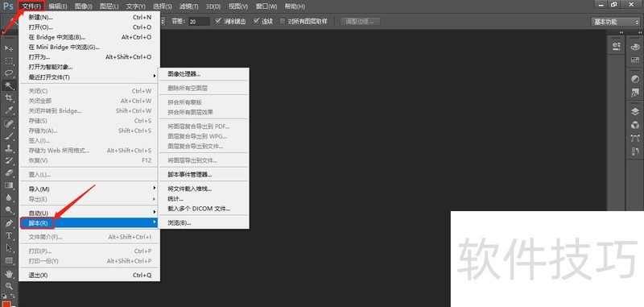Viewport: 644px width, 307px height.
Task: Open the 滤镜(T) menu
Action: pyautogui.click(x=188, y=6)
